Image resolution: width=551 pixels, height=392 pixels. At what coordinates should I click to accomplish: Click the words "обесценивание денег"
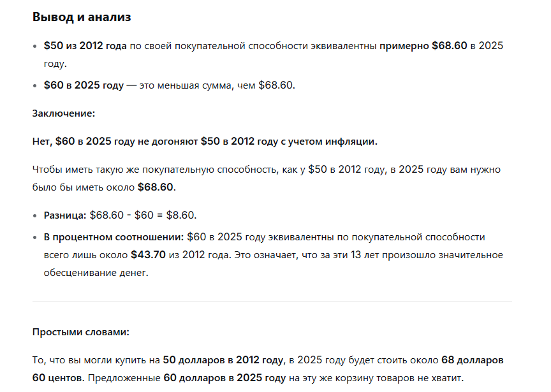pos(89,273)
